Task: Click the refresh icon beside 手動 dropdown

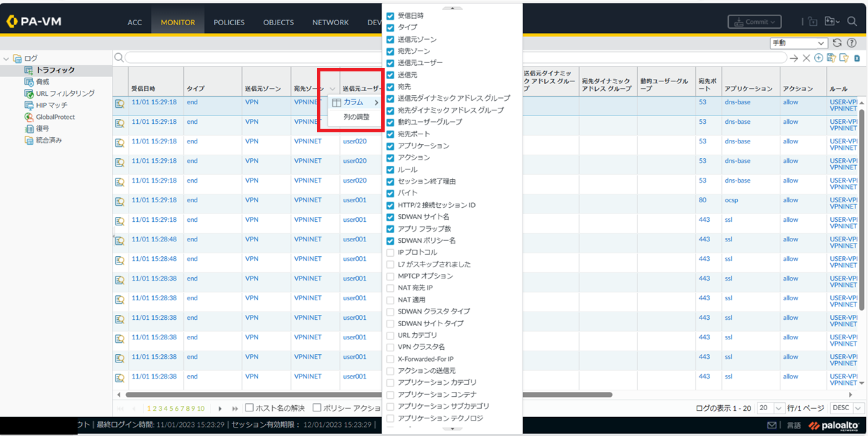Action: tap(837, 43)
